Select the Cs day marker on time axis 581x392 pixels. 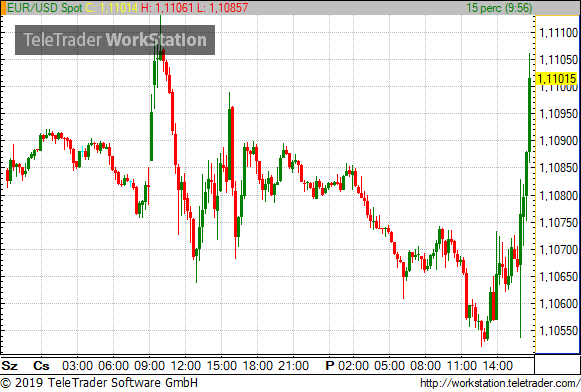41,366
